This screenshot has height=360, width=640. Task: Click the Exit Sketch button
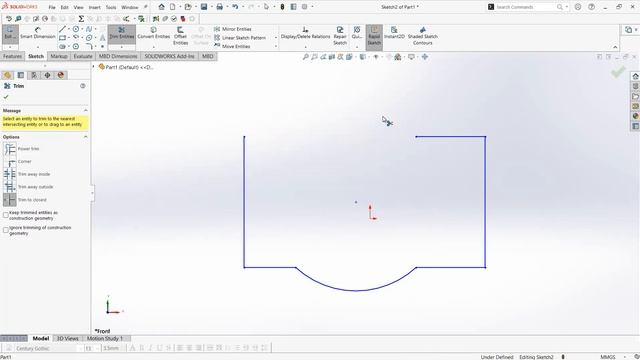(x=10, y=33)
